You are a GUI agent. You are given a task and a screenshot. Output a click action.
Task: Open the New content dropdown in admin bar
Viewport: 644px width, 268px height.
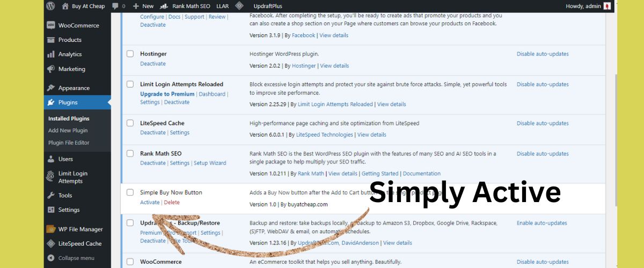tap(143, 6)
